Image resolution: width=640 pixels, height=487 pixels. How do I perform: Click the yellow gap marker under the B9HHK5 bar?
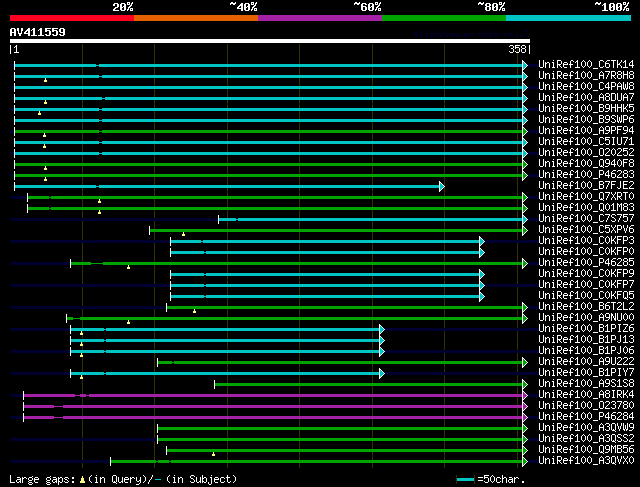tap(39, 113)
